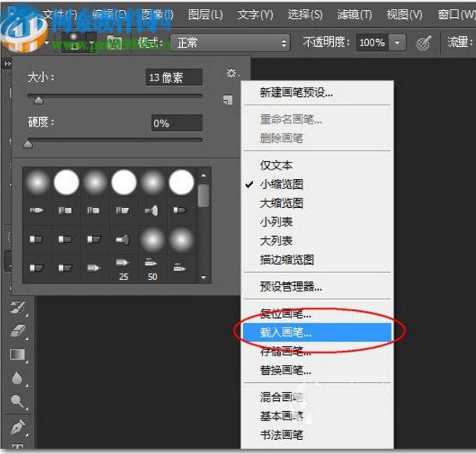Adjust the hardness slider handle
The image size is (476, 454).
tap(28, 144)
